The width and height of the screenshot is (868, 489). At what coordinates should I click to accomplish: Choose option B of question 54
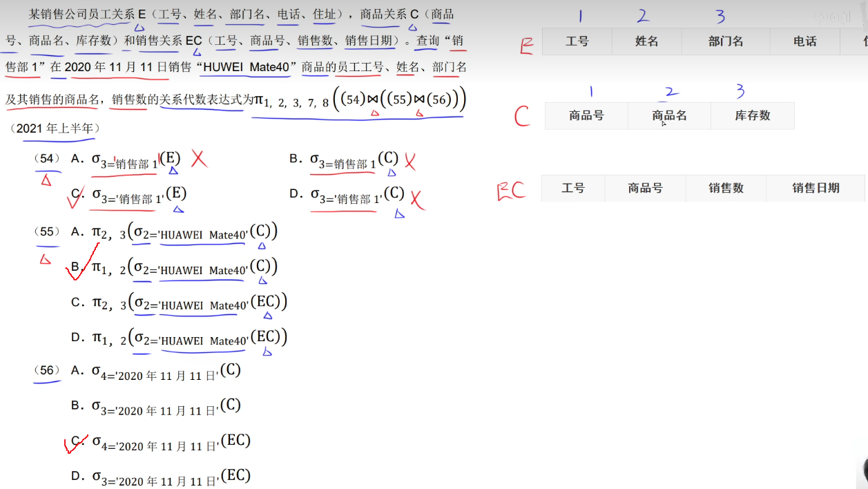pos(344,160)
